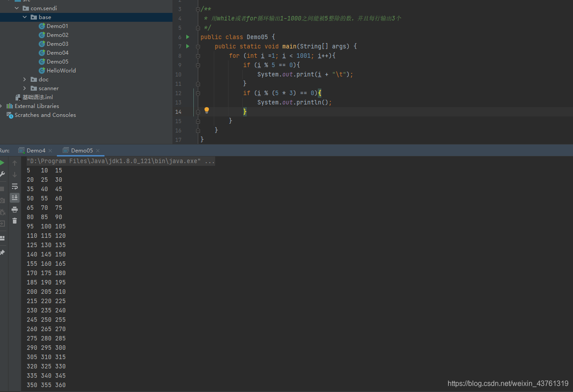Collapse the com.sendi package

pyautogui.click(x=17, y=8)
